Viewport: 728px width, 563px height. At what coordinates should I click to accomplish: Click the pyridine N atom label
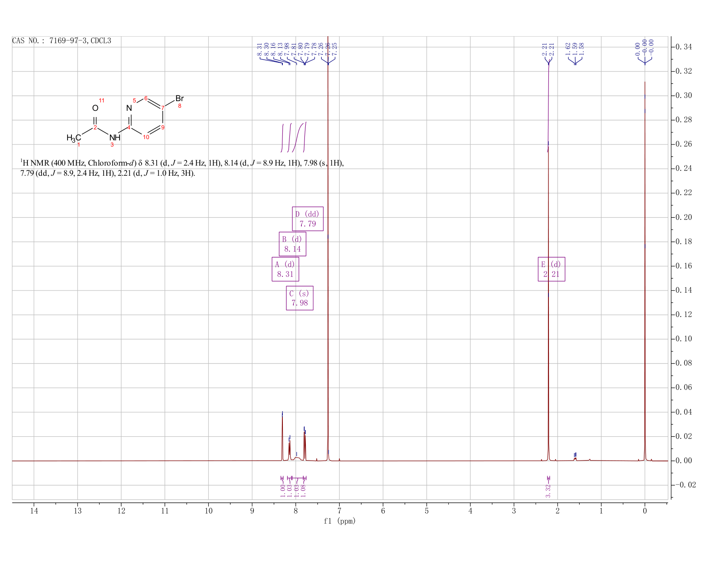129,108
